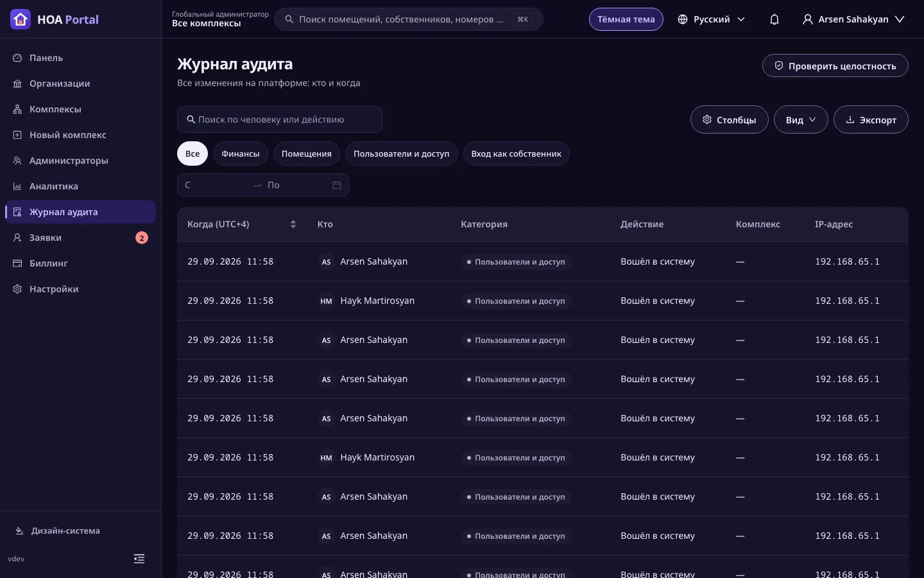Click the globe language icon
The height and width of the screenshot is (578, 924).
pyautogui.click(x=683, y=19)
